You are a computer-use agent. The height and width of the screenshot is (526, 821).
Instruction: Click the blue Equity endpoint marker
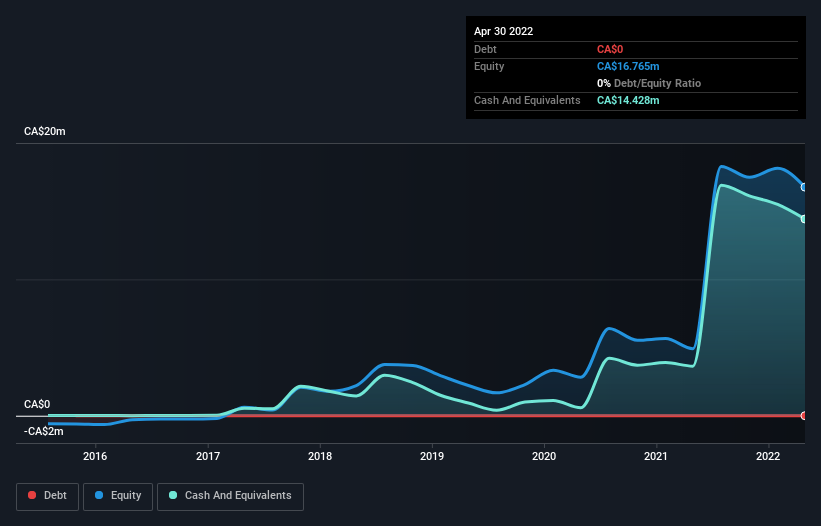point(804,187)
